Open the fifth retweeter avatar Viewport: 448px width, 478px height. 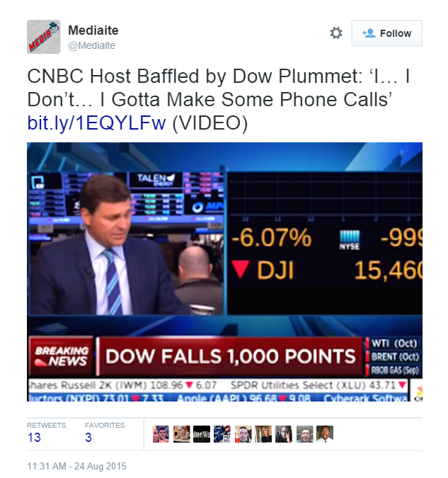pyautogui.click(x=243, y=434)
